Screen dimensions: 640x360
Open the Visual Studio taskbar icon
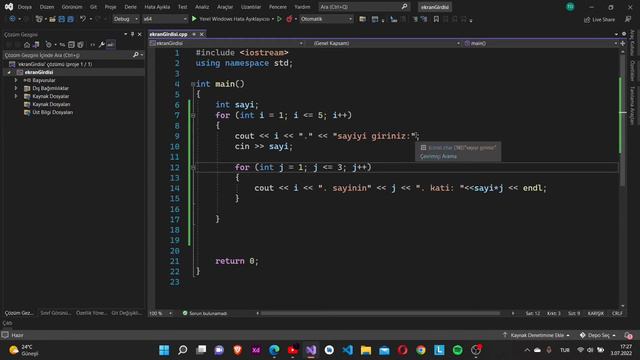[311, 350]
